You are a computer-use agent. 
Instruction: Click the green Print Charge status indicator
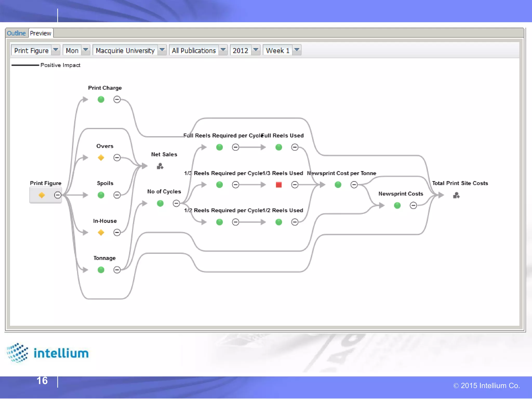point(101,99)
